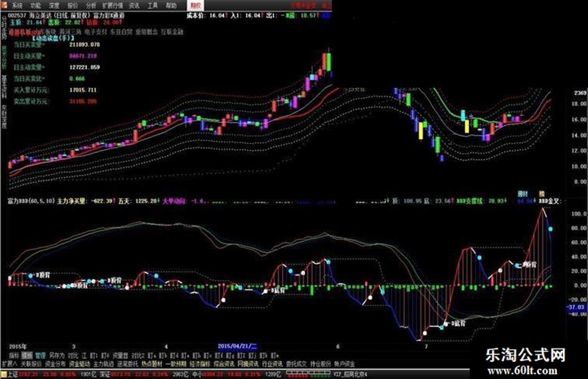
Task: Click the 主力轨迹 bottom tab
Action: 103,364
